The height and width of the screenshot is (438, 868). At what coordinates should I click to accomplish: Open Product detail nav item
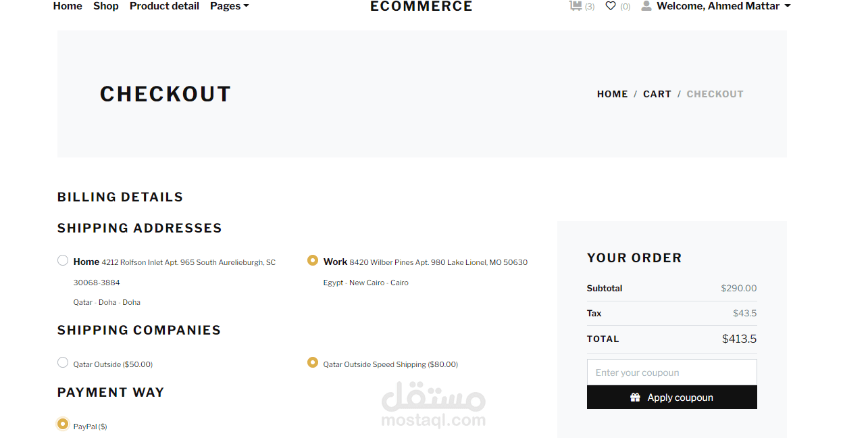pyautogui.click(x=164, y=6)
